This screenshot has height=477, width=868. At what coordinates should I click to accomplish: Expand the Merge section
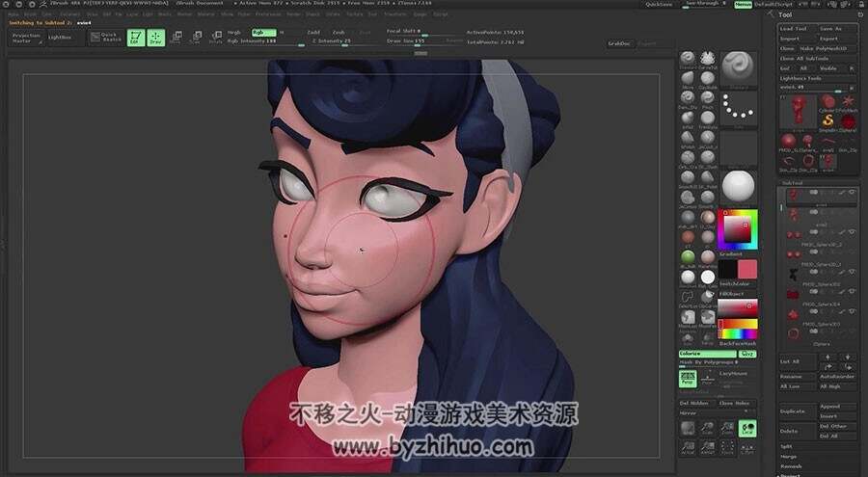(x=788, y=457)
